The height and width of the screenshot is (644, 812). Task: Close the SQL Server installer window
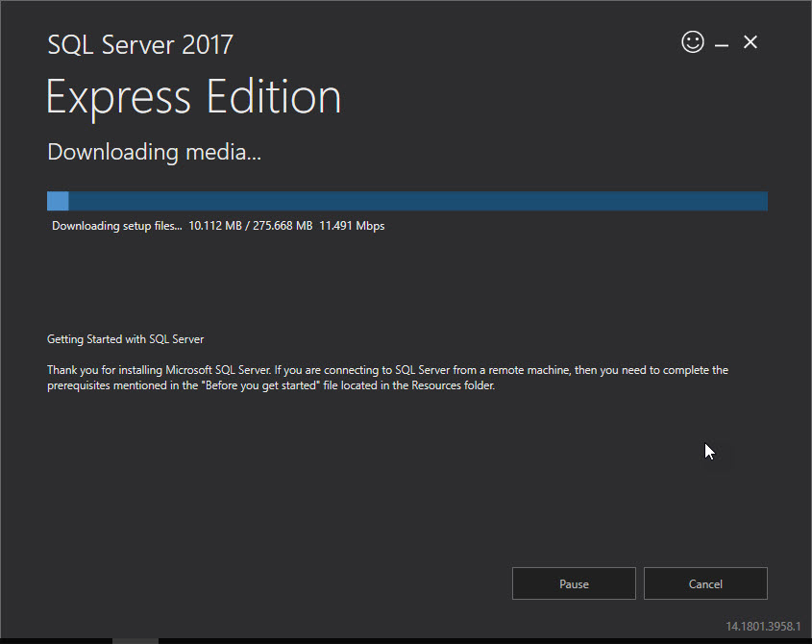click(x=750, y=42)
